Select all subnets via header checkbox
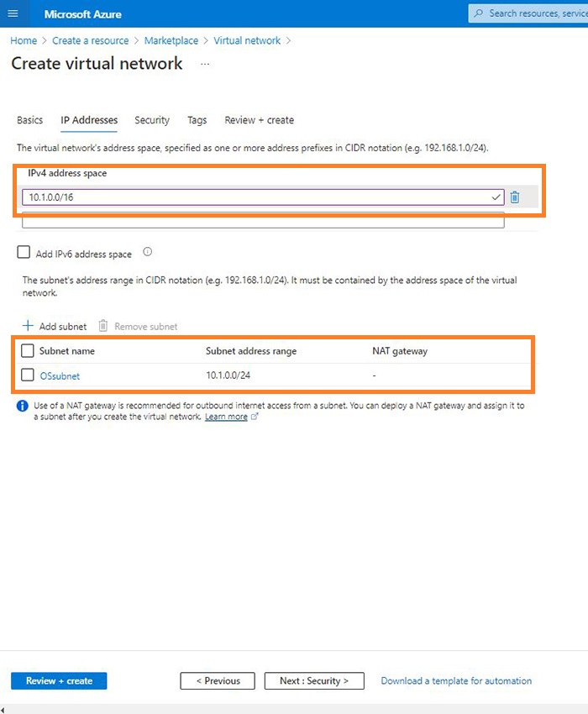This screenshot has width=588, height=714. pos(27,351)
